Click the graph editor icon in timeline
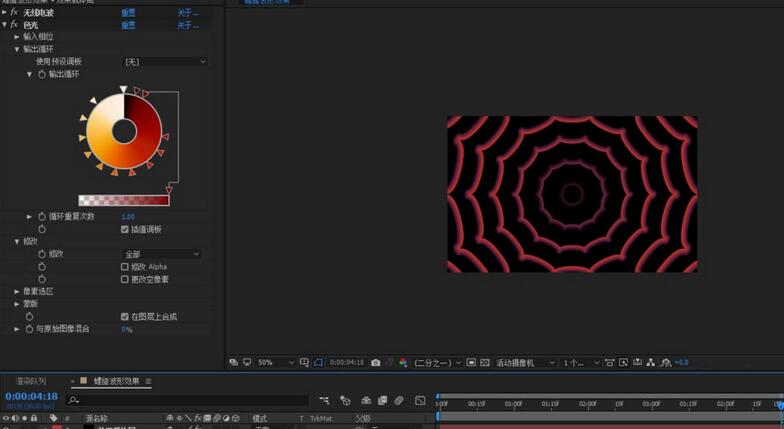784x429 pixels. click(417, 400)
